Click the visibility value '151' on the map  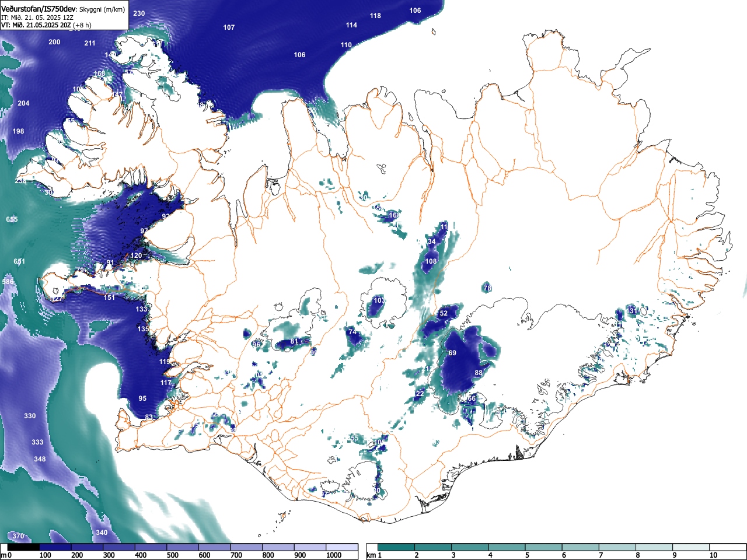(110, 297)
